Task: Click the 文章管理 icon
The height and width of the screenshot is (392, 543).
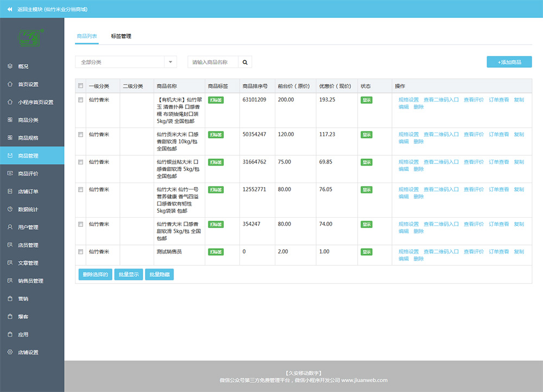Action: click(x=10, y=263)
